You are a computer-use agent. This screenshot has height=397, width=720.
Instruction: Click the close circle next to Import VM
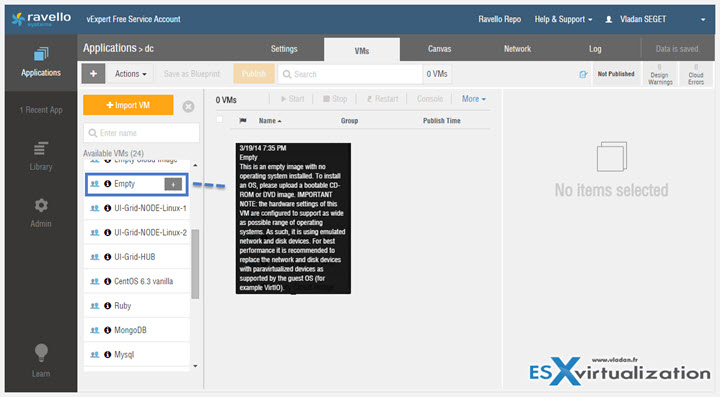[x=188, y=106]
